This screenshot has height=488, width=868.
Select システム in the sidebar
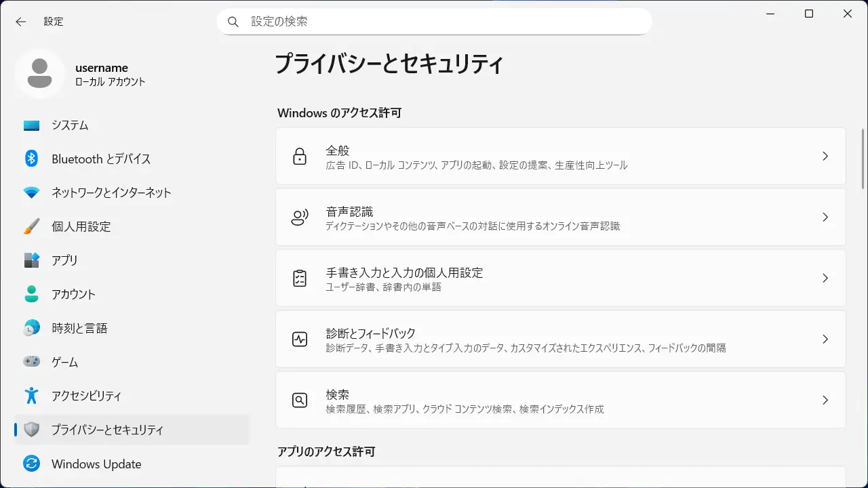[70, 125]
